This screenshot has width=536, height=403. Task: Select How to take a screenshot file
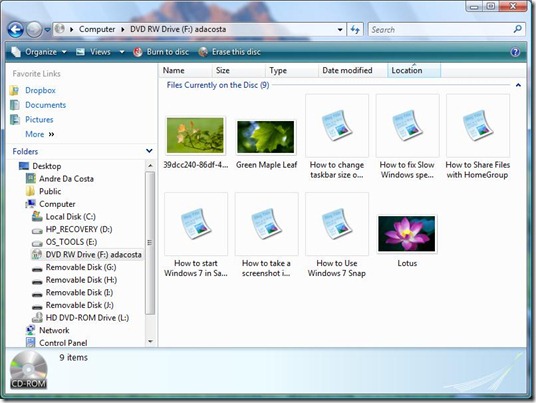[x=266, y=235]
